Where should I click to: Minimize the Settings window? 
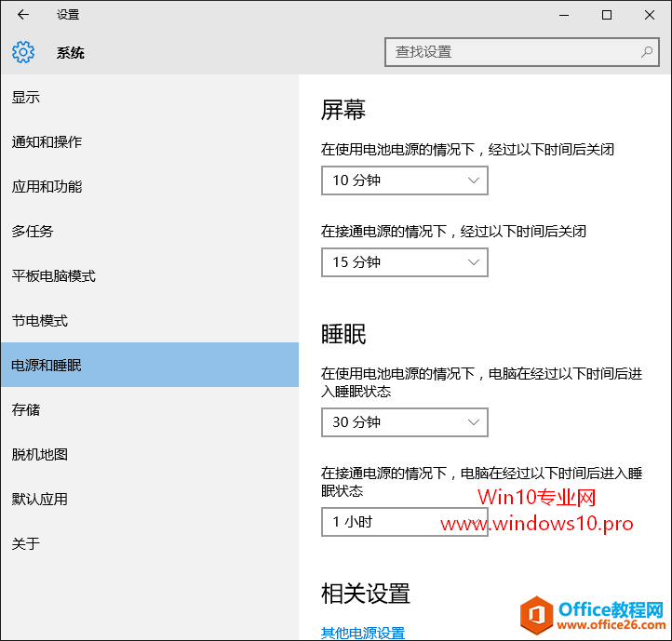pos(564,15)
